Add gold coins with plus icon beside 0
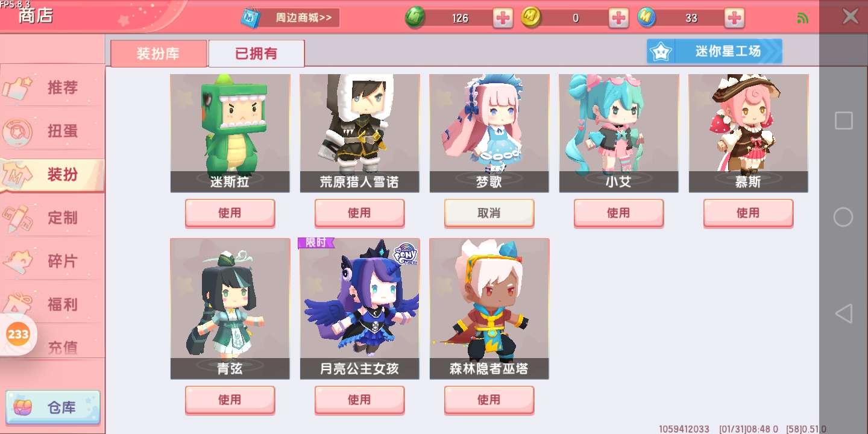The width and height of the screenshot is (868, 434). pos(618,18)
